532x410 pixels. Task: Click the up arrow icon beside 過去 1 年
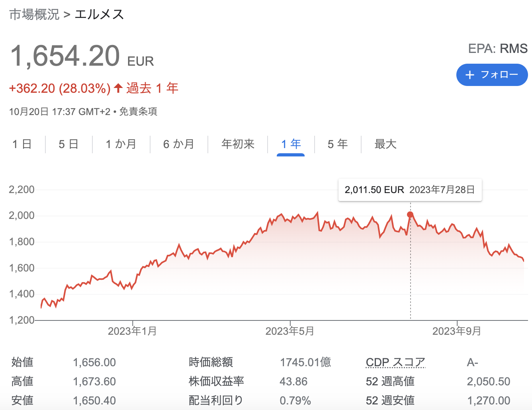118,88
